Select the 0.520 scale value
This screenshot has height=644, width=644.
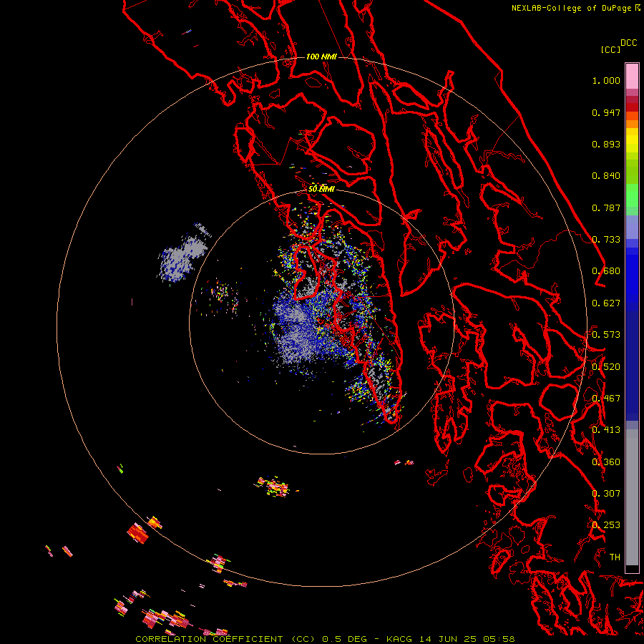coord(606,367)
